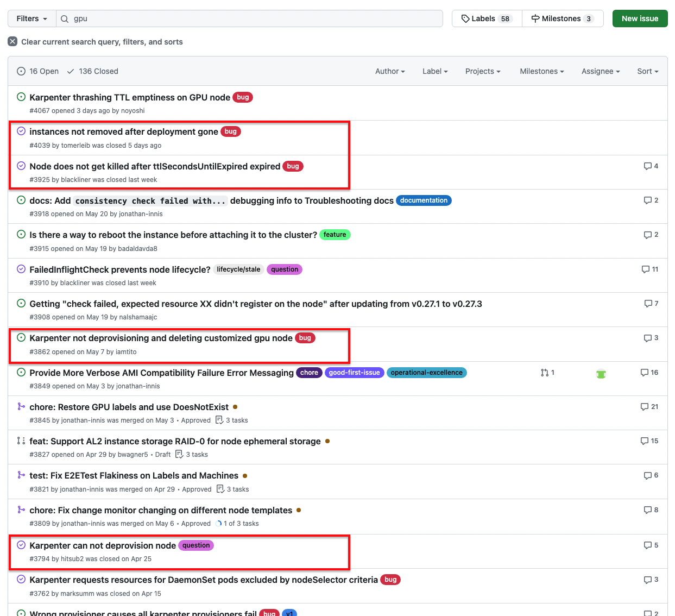675x616 pixels.
Task: Show the 136 Closed issues
Action: [x=92, y=71]
